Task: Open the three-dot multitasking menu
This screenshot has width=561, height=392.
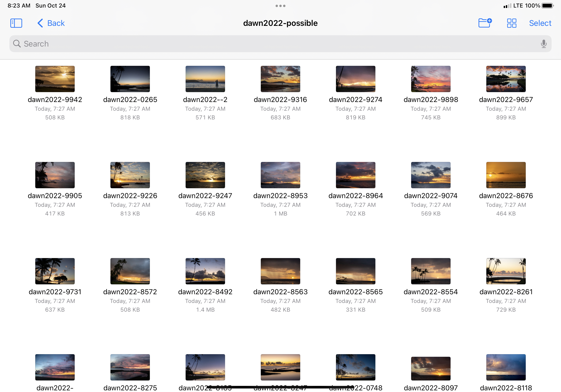Action: tap(280, 6)
